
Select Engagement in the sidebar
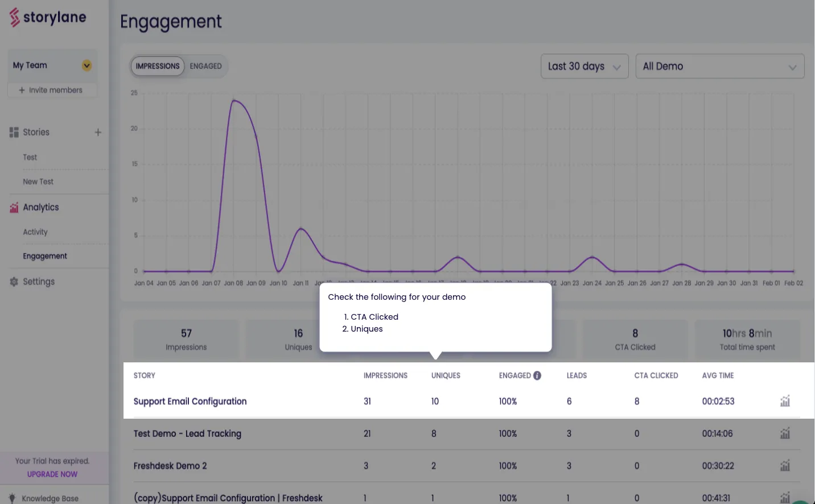coord(45,257)
